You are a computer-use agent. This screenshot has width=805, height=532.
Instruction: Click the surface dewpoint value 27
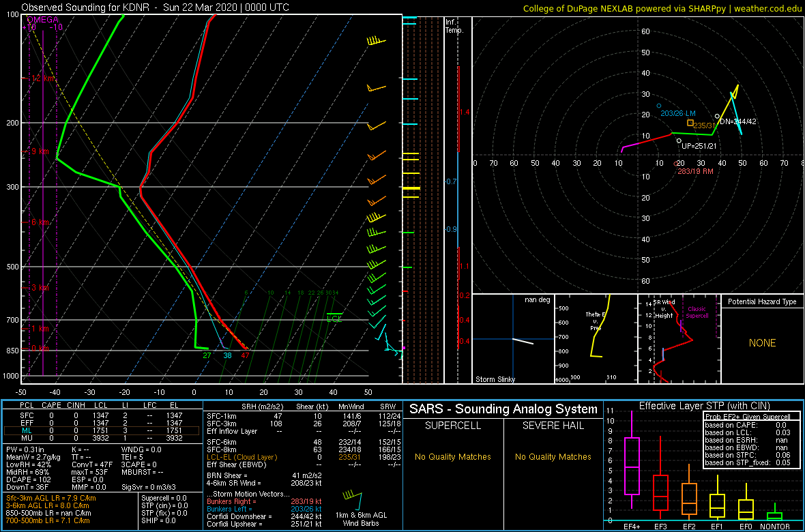click(207, 355)
